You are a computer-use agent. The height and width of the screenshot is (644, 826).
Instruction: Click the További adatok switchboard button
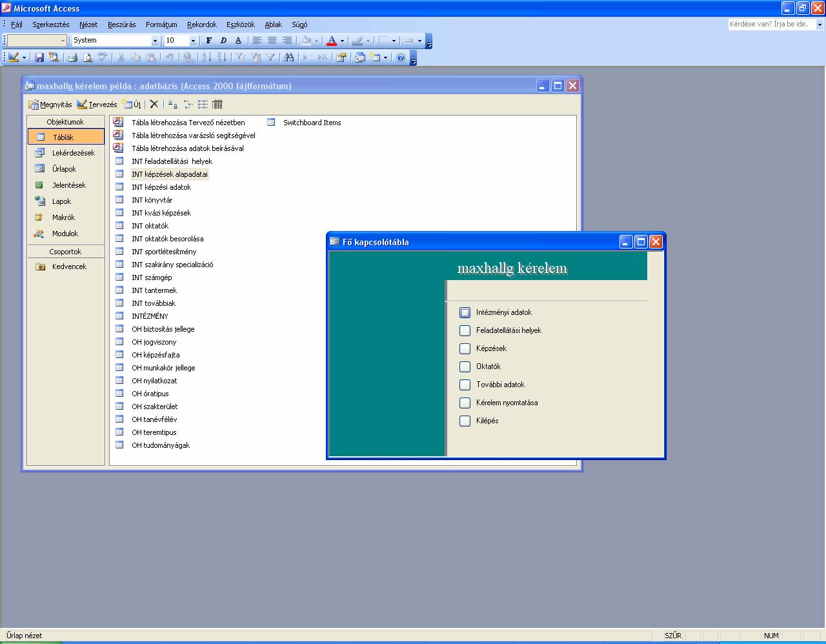(465, 385)
